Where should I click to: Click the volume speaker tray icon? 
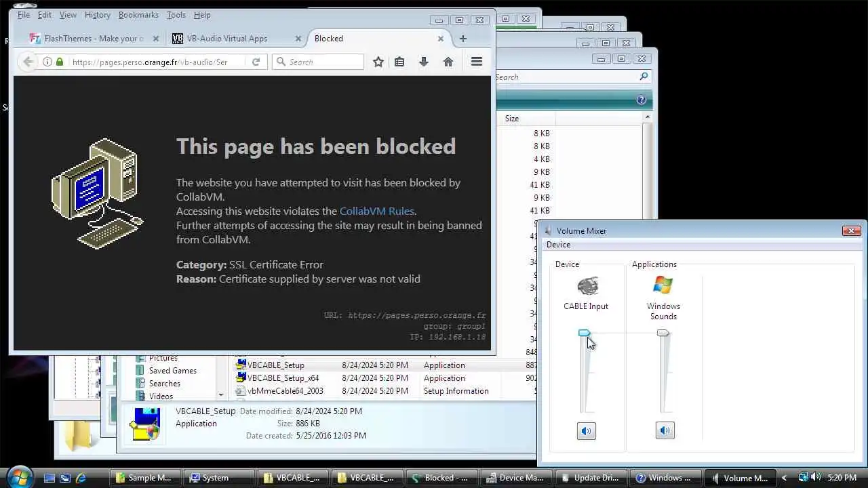point(816,477)
